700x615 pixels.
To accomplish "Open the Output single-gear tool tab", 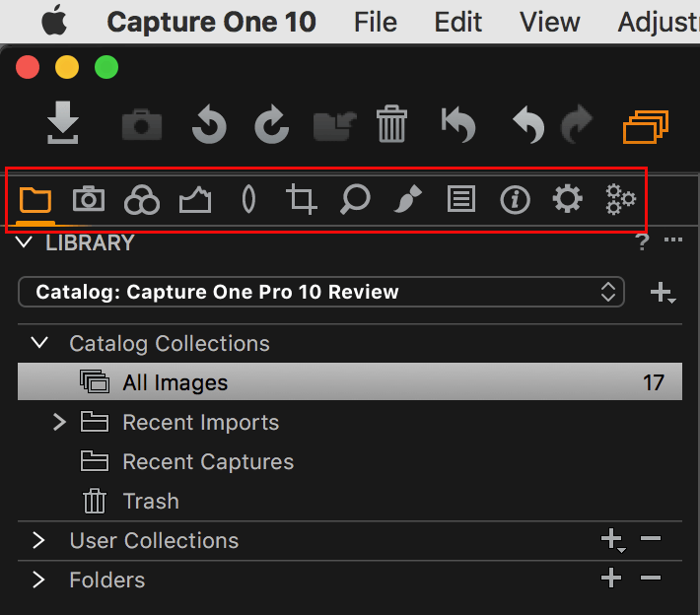I will tap(568, 199).
